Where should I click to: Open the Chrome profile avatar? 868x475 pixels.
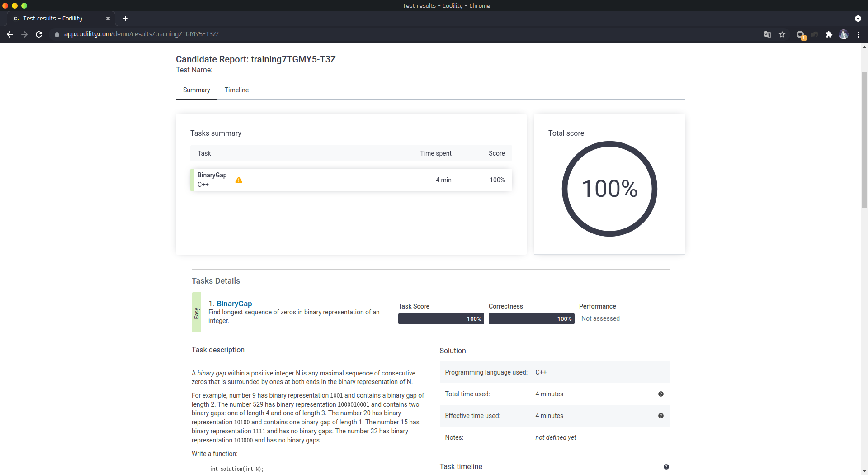(844, 34)
